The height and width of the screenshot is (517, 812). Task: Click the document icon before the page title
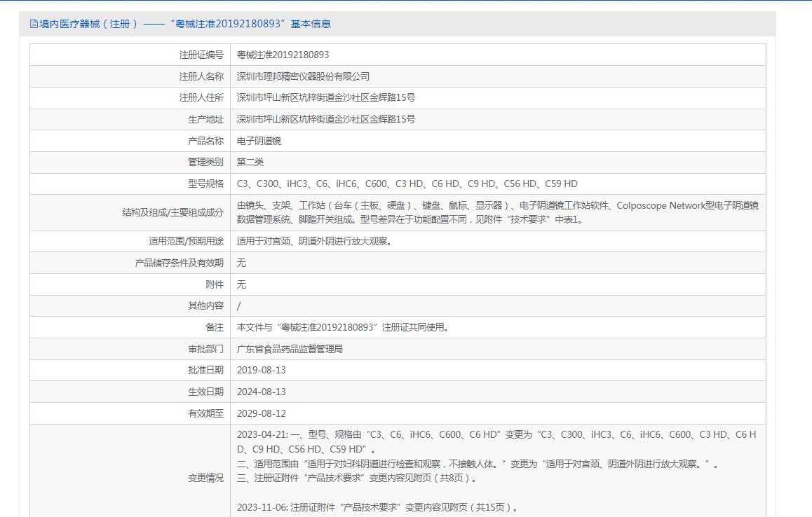coord(34,24)
